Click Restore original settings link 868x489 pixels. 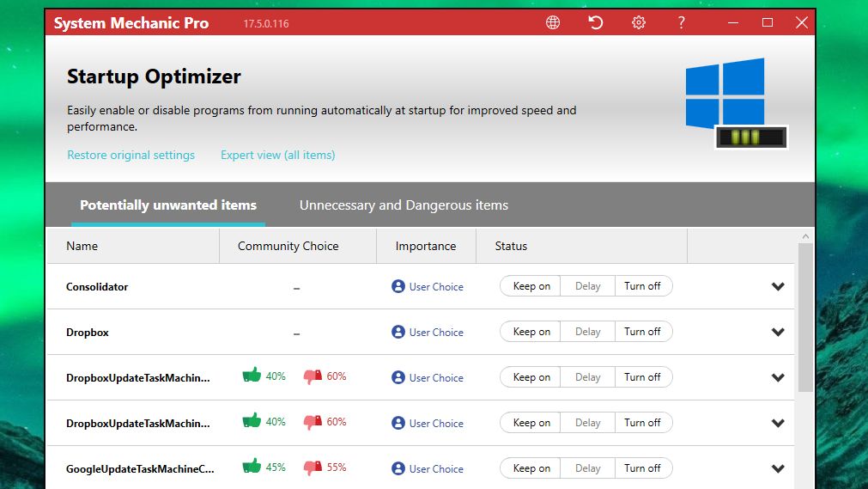(x=131, y=156)
